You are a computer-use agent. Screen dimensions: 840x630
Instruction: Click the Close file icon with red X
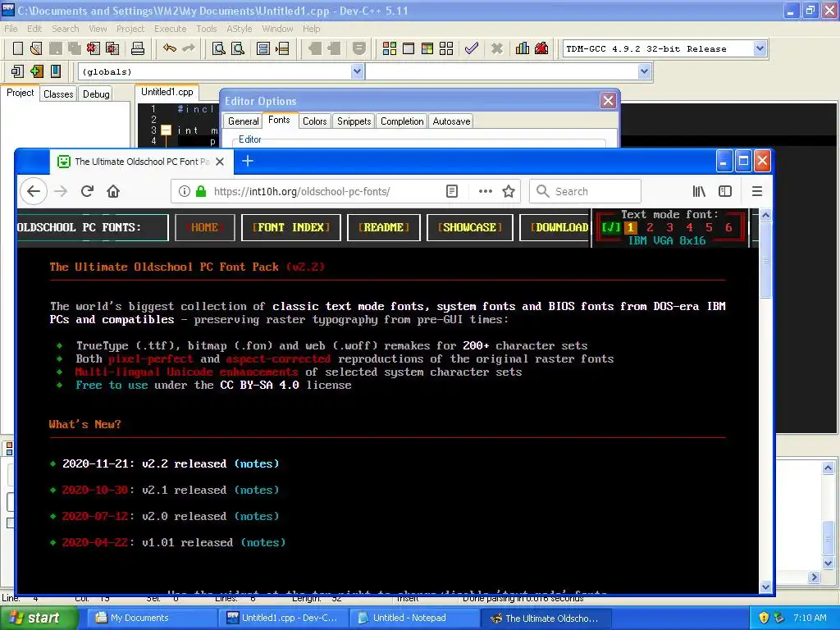[94, 48]
